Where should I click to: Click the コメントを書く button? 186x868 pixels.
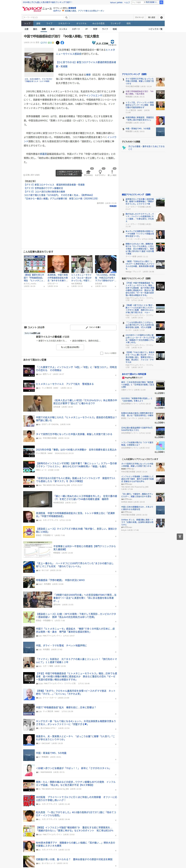[x=93, y=327]
